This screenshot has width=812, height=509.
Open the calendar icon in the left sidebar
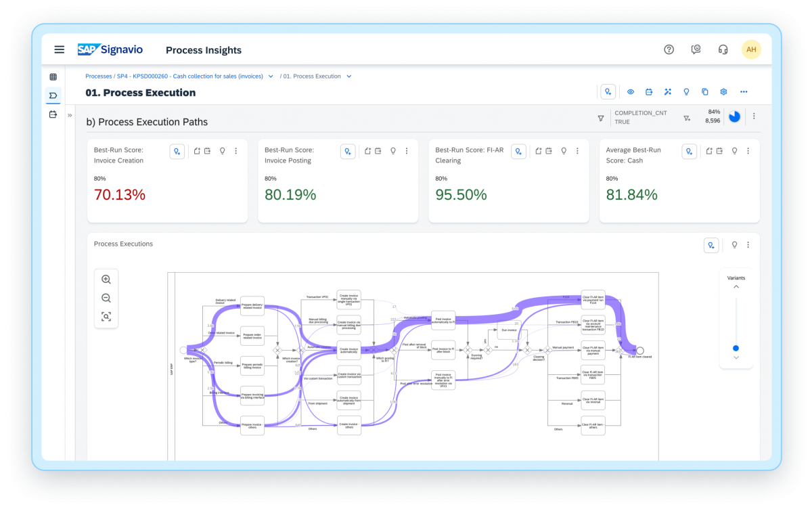pyautogui.click(x=53, y=114)
